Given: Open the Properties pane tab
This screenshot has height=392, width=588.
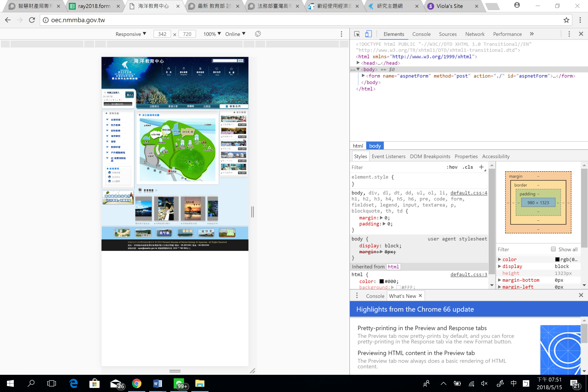Looking at the screenshot, I should 466,156.
